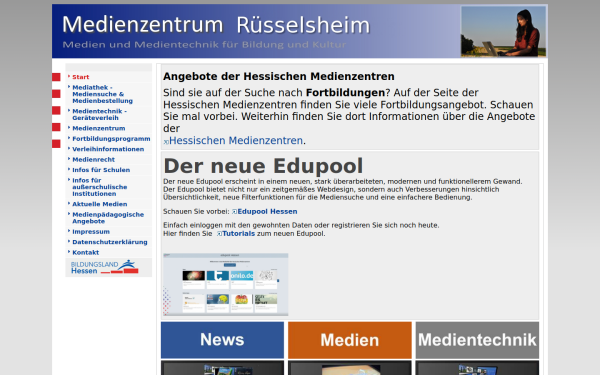
Task: Open the Edupool Hessen link
Action: [x=267, y=211]
